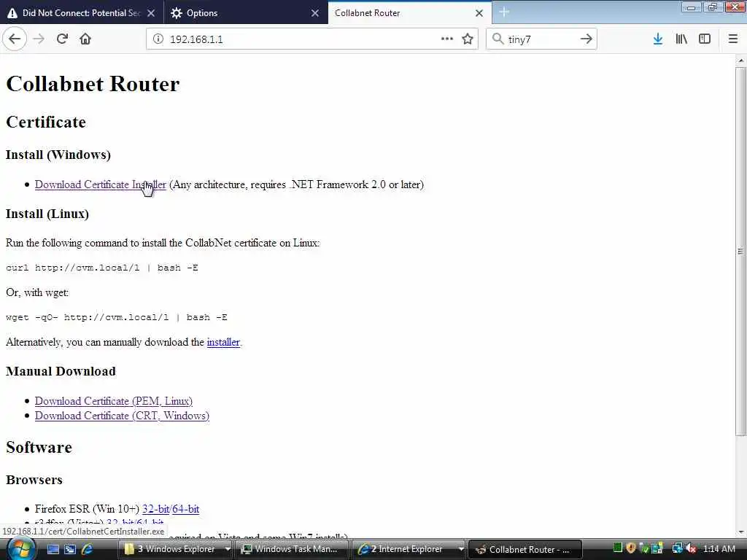Click the 1:14 AM clock
Image resolution: width=747 pixels, height=560 pixels.
coord(719,549)
